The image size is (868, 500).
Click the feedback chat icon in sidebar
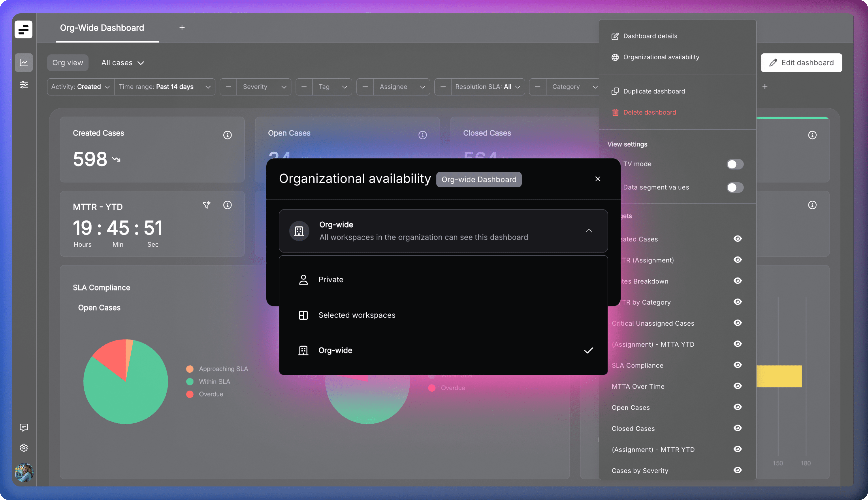[x=24, y=427]
